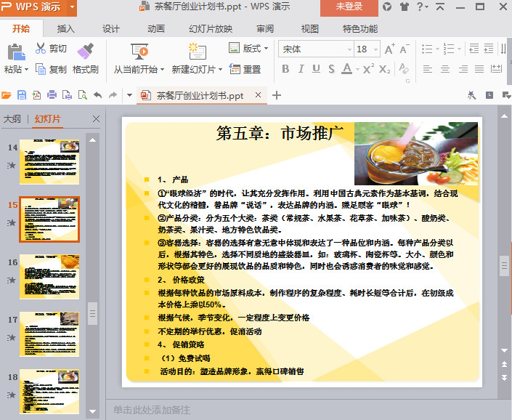Toggle Bold formatting
Screen dimensions: 512x420
click(x=285, y=69)
